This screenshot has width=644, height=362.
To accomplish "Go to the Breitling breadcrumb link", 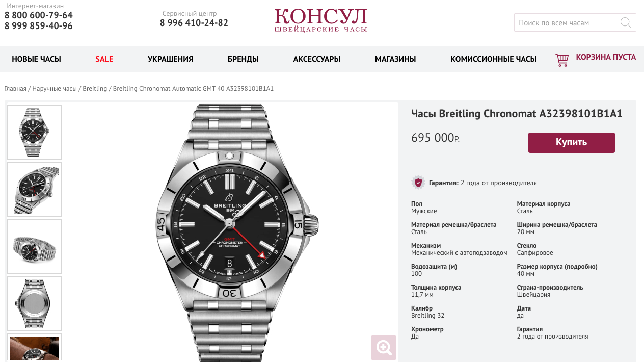I will coord(95,89).
